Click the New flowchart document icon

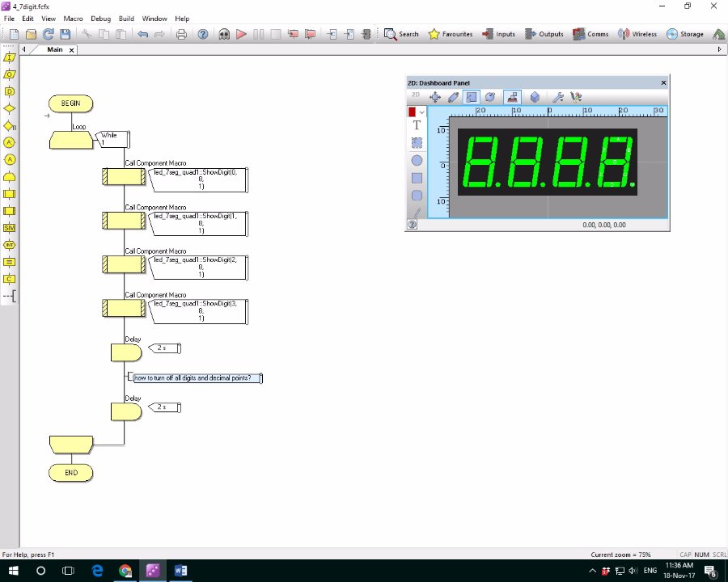tap(14, 34)
